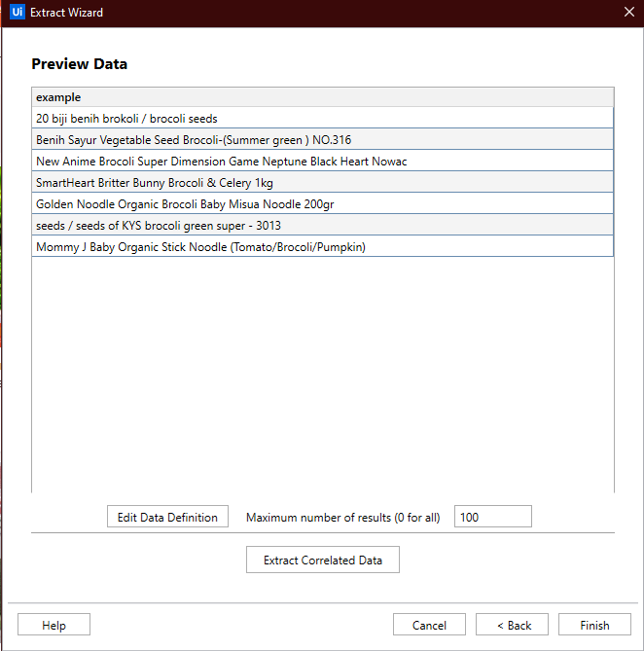
Task: Select row 'New Anime Brocoli Super Dimension Game'
Action: tap(322, 161)
